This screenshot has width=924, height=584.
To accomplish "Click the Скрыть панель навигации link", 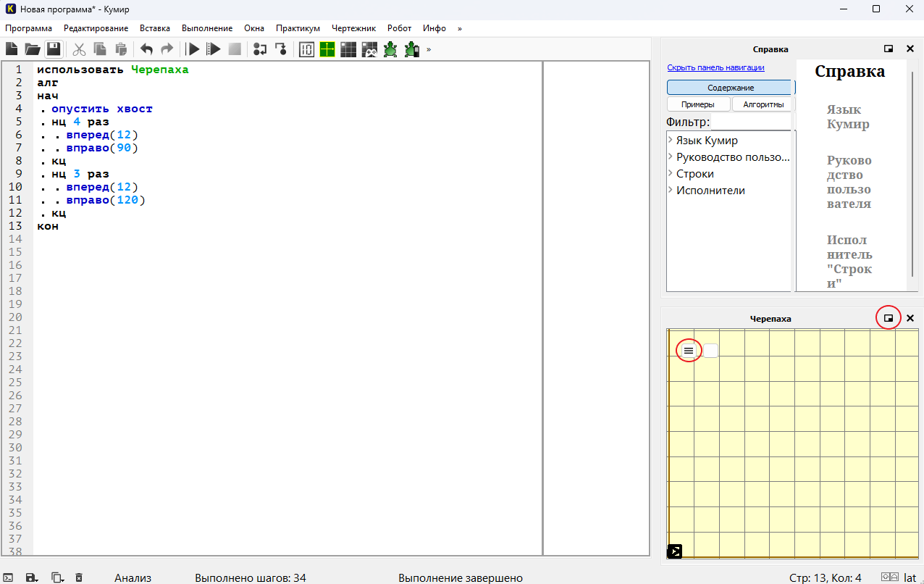I will 715,67.
